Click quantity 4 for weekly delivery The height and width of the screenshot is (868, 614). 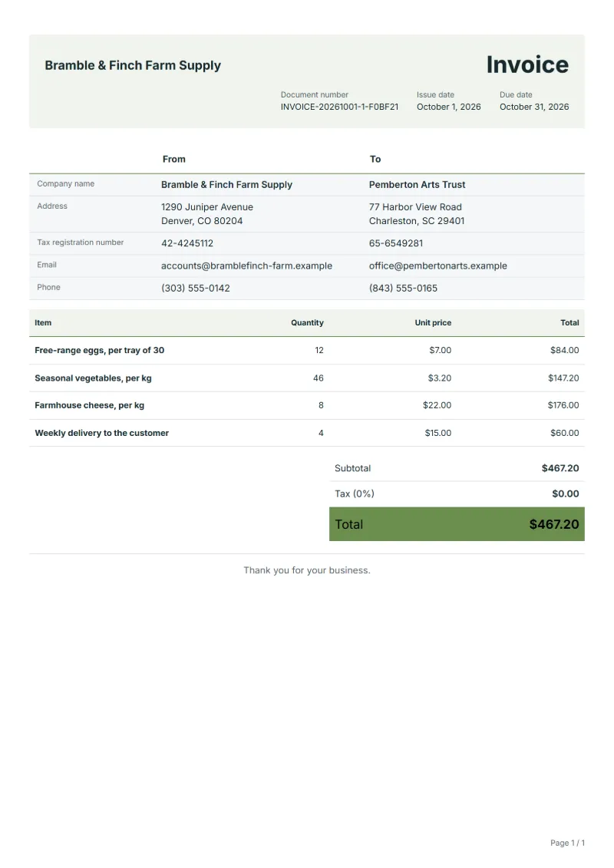321,433
